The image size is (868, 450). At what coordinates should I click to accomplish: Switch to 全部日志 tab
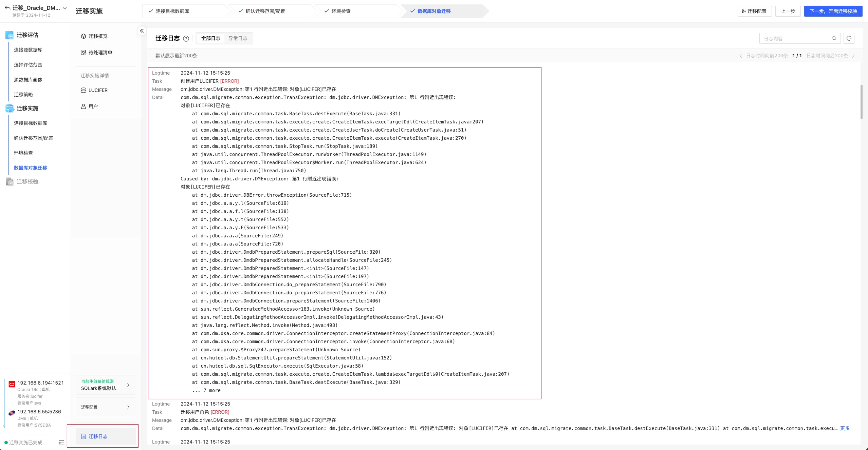pyautogui.click(x=210, y=38)
